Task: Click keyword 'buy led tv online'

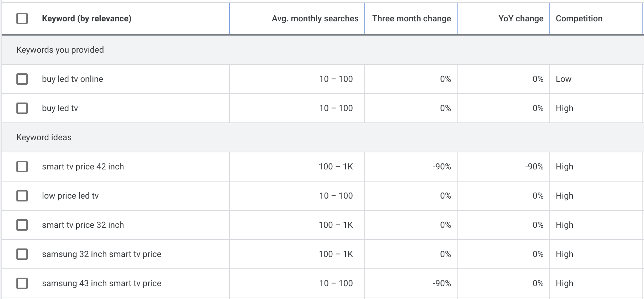Action: point(73,79)
